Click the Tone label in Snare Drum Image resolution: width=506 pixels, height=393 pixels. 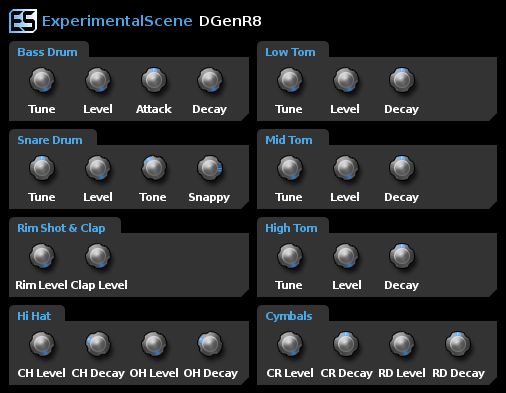pos(153,197)
